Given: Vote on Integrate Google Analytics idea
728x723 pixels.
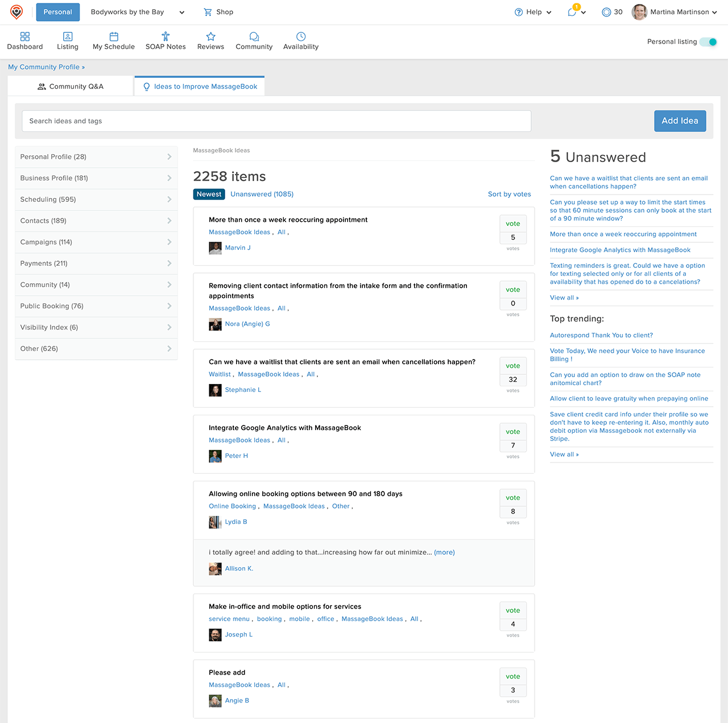Looking at the screenshot, I should [512, 432].
